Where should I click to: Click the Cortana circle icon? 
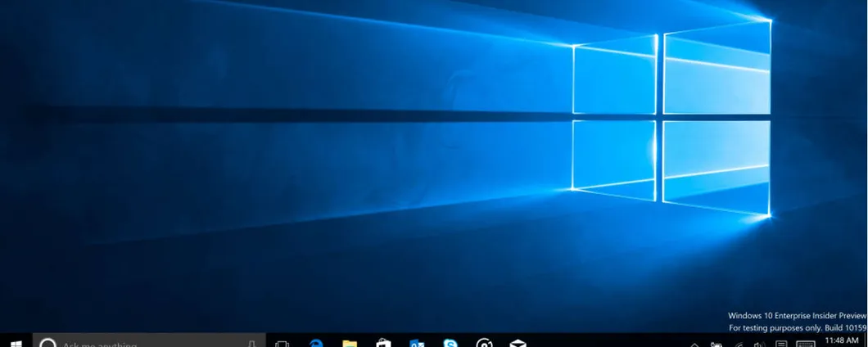(x=48, y=343)
